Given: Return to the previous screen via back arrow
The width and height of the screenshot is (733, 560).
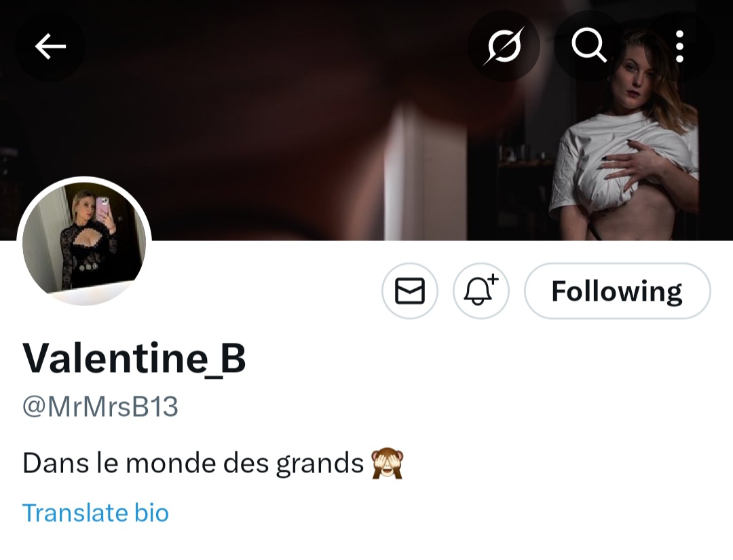Looking at the screenshot, I should click(x=50, y=47).
